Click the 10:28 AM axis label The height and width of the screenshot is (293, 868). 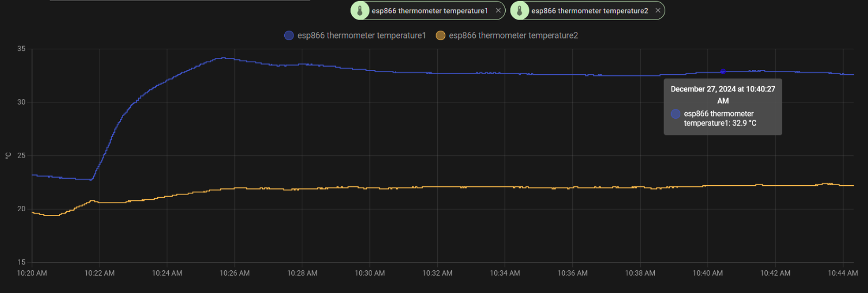tap(302, 273)
